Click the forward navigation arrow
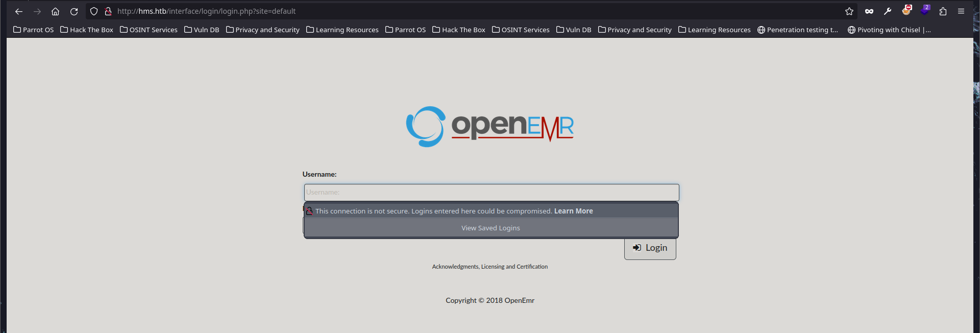The width and height of the screenshot is (980, 333). [37, 11]
